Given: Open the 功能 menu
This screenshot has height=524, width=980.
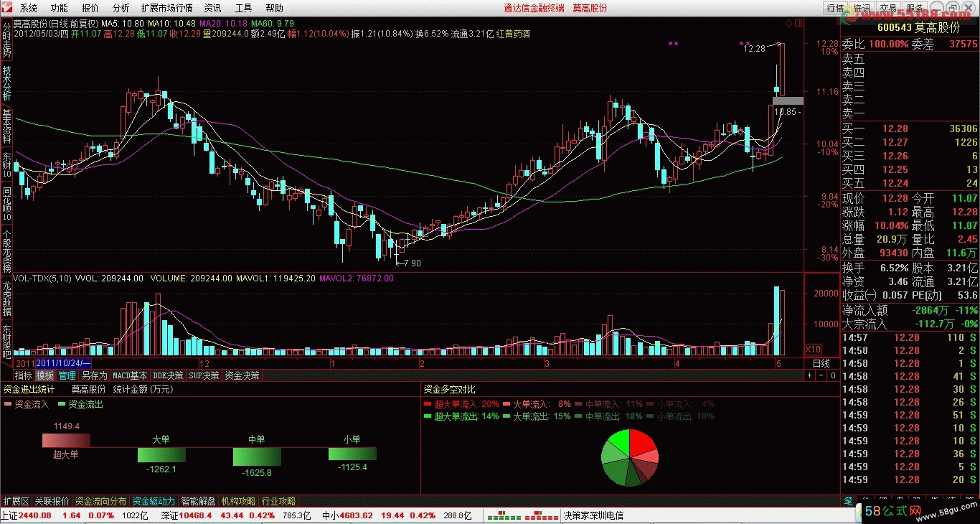Looking at the screenshot, I should [x=60, y=8].
